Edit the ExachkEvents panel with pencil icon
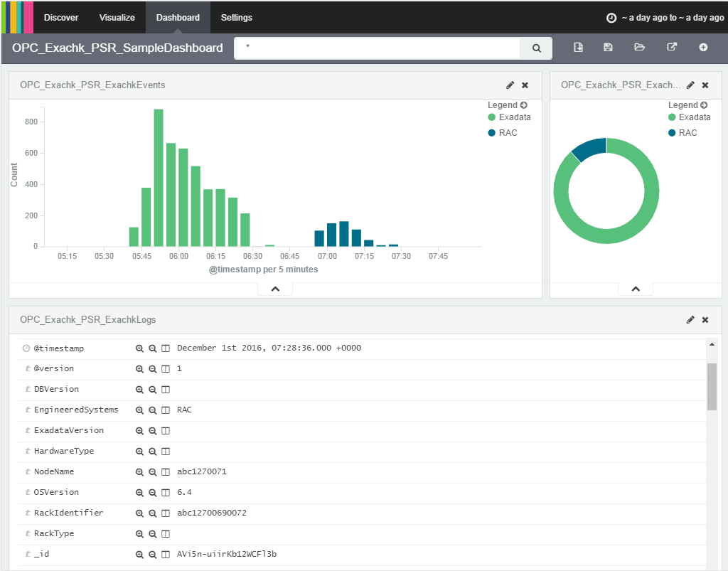Screen dimensions: 728x571 510,85
